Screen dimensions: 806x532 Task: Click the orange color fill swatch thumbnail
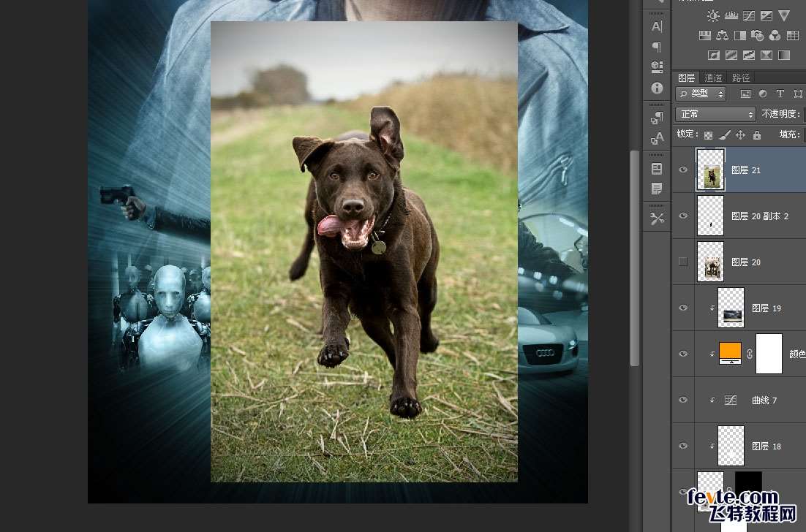click(x=731, y=353)
